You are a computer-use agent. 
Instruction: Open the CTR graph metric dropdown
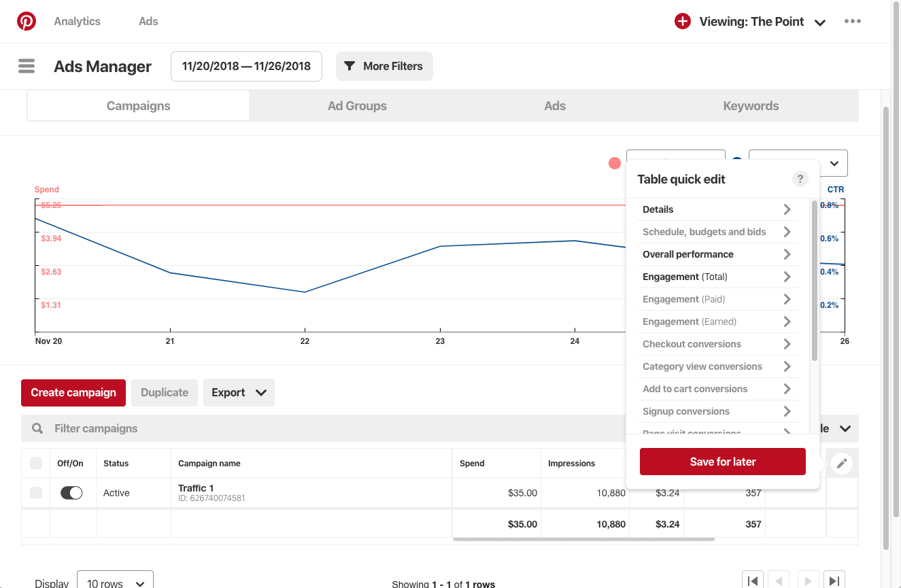coord(833,163)
